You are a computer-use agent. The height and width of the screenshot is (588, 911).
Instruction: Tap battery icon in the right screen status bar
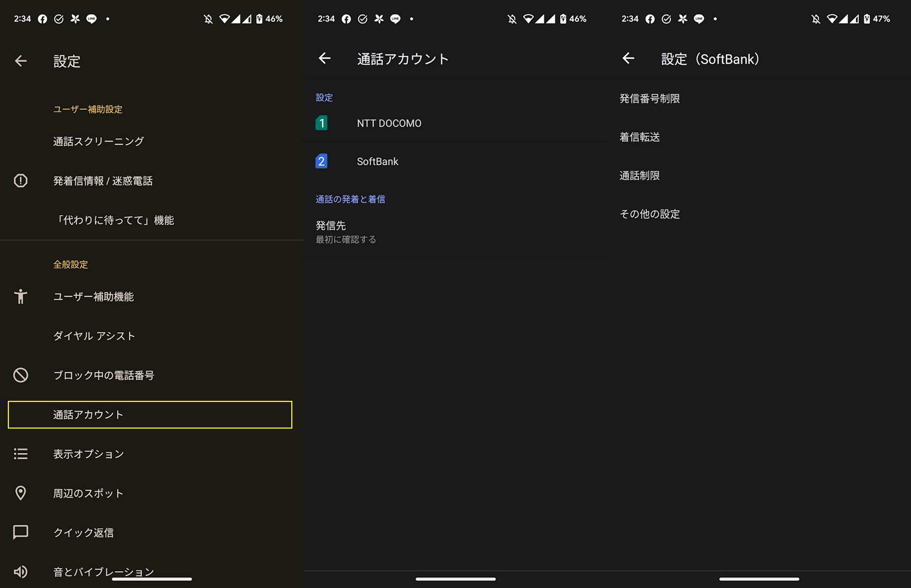(x=867, y=19)
